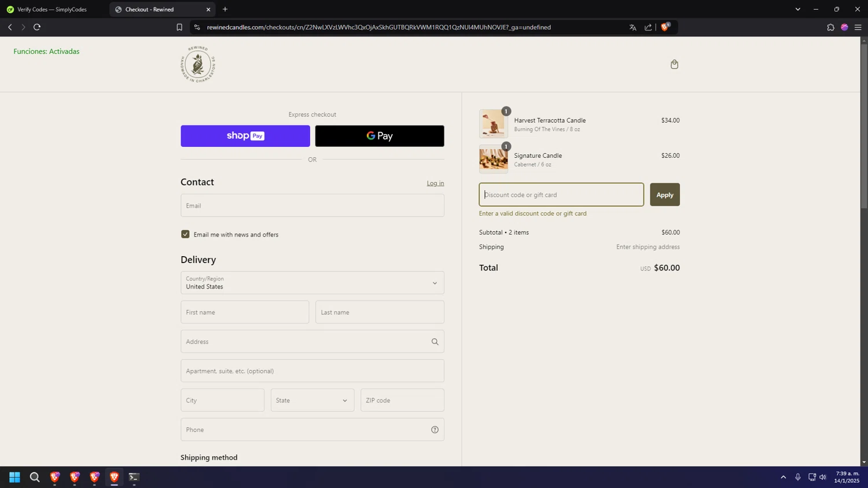Switch to Verify Codes — SimplyCodes tab

[52, 9]
